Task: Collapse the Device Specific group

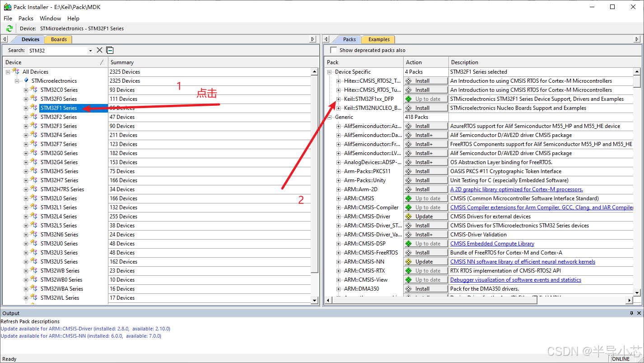Action: pyautogui.click(x=329, y=72)
